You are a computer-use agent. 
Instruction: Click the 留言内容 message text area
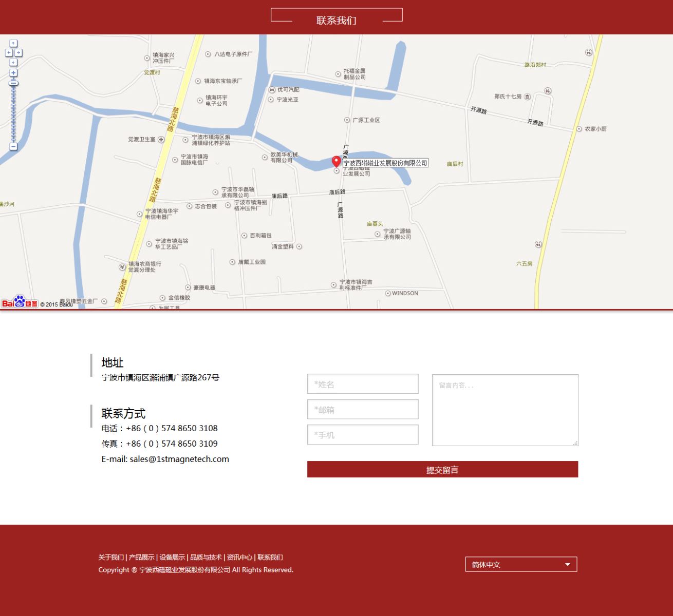[x=505, y=410]
